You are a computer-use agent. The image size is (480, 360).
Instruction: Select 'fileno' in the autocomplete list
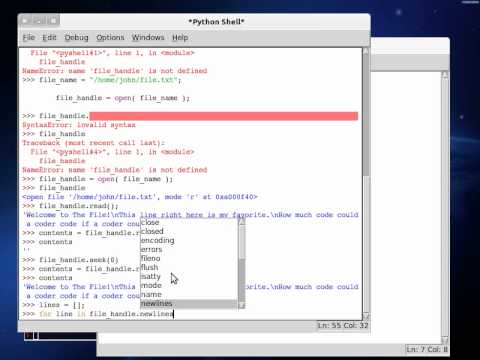tap(189, 258)
